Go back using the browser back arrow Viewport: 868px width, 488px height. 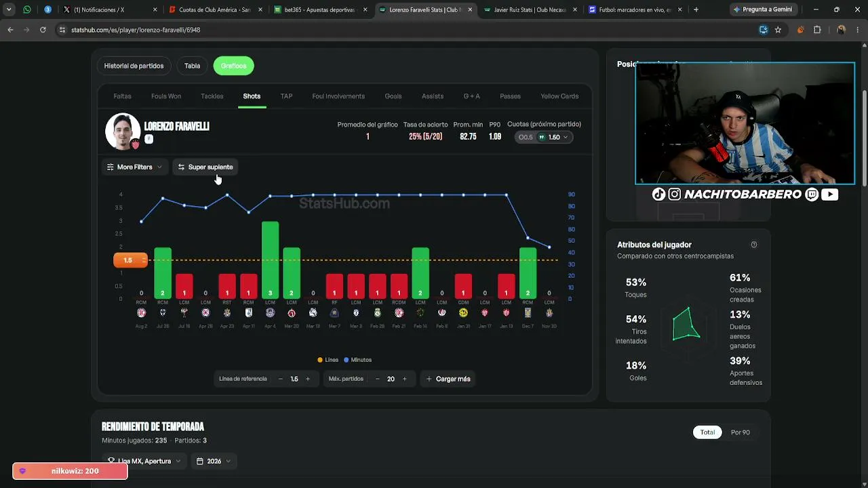pos(10,30)
